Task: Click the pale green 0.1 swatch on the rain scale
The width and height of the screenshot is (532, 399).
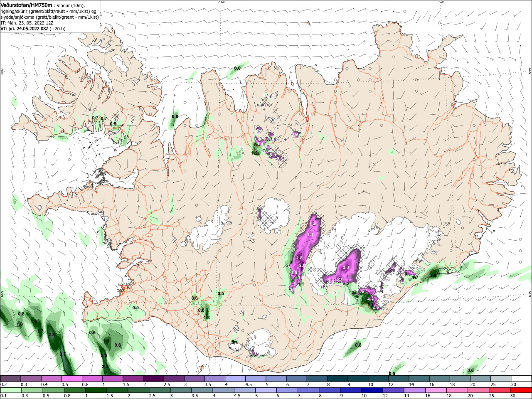Action: tap(10, 390)
